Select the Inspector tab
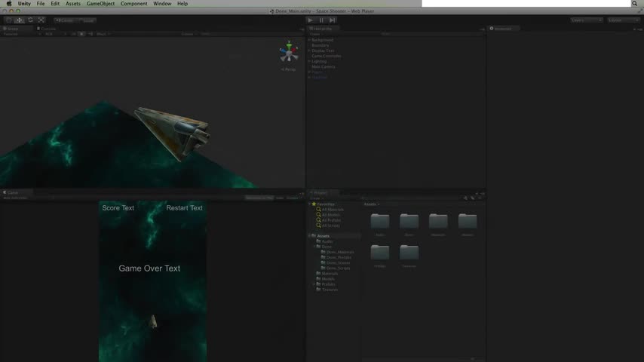 pos(502,29)
